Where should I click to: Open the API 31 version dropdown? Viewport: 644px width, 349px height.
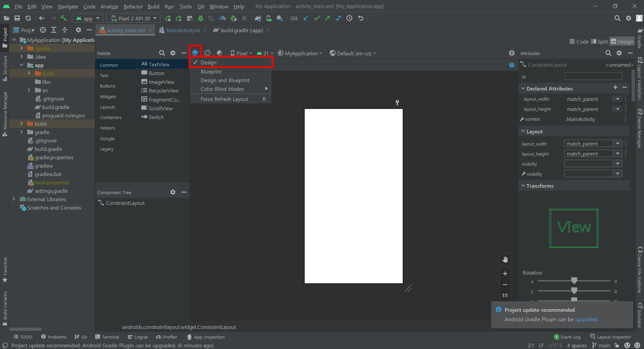pos(265,53)
